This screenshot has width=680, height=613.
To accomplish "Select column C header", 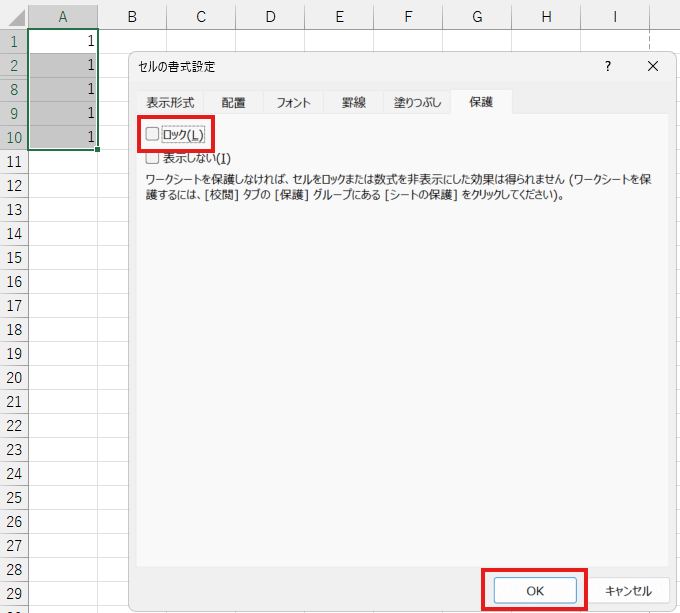I will [x=201, y=16].
